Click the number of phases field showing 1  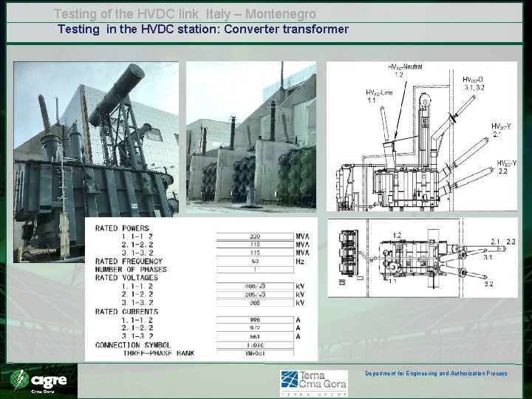(255, 270)
